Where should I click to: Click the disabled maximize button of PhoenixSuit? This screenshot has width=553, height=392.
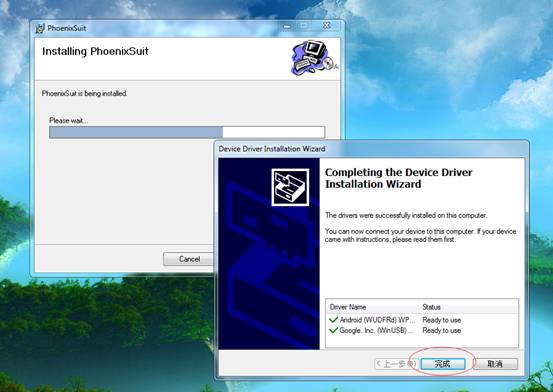305,26
